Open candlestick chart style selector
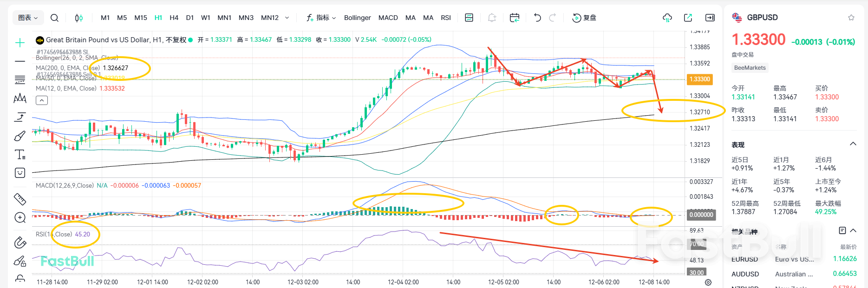The image size is (868, 288). coord(79,18)
